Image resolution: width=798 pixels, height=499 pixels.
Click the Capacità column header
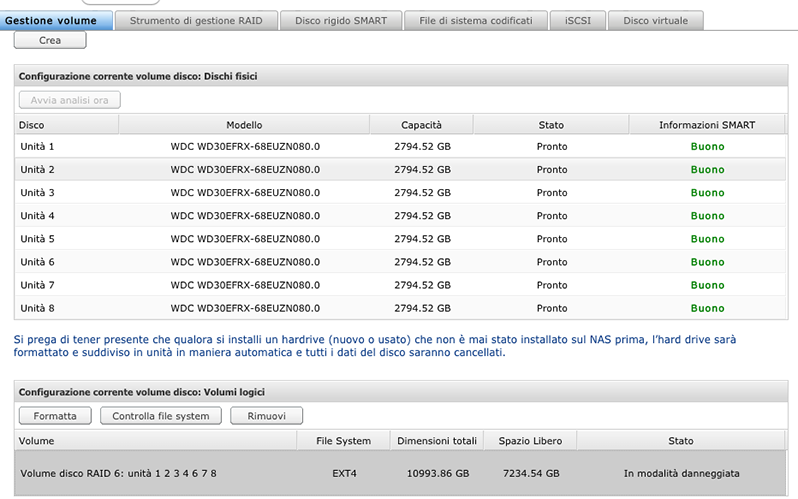[421, 125]
